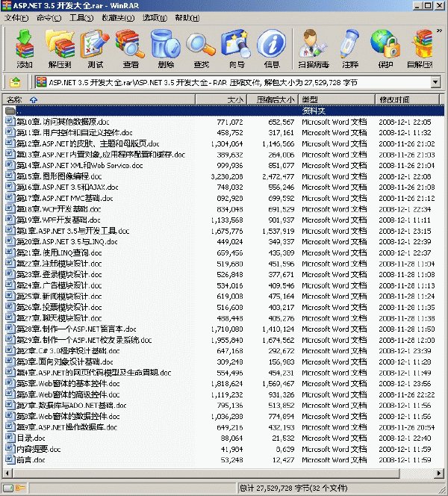Start 扫描病毒 (Virus Scan) tool

click(314, 49)
